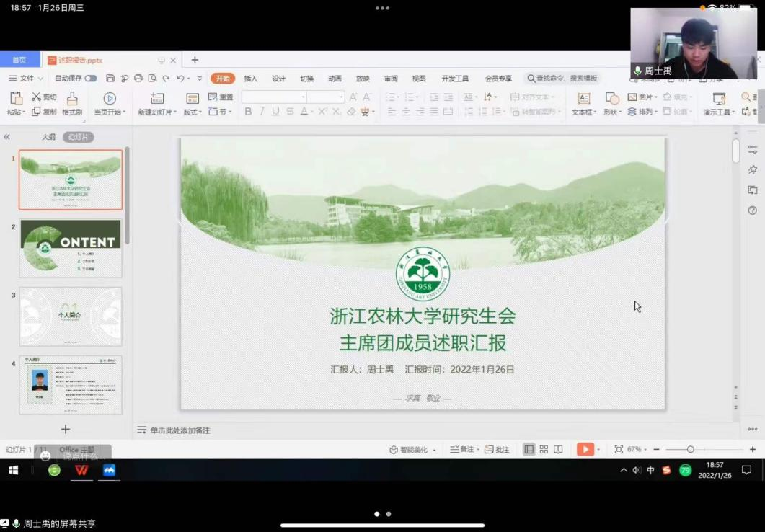Click the Arrange (排列) button
This screenshot has width=765, height=532.
642,112
